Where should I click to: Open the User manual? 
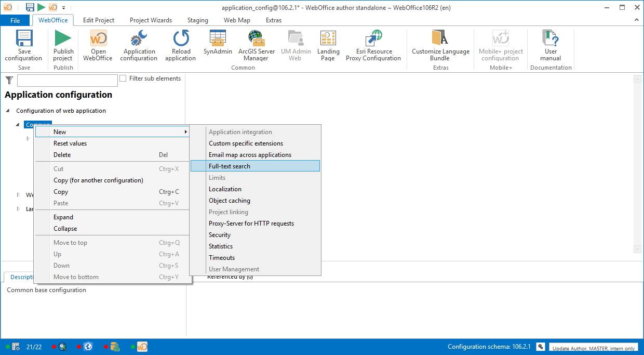(x=551, y=38)
